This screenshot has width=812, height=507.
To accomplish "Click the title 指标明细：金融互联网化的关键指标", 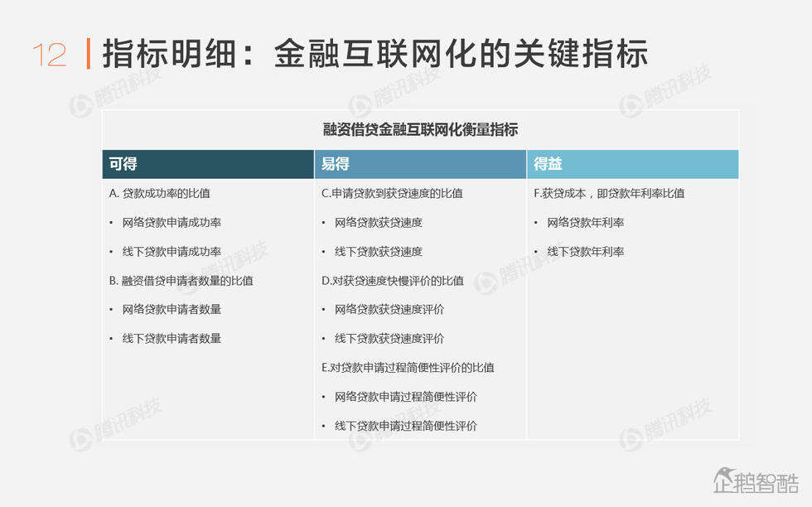I will coord(375,54).
